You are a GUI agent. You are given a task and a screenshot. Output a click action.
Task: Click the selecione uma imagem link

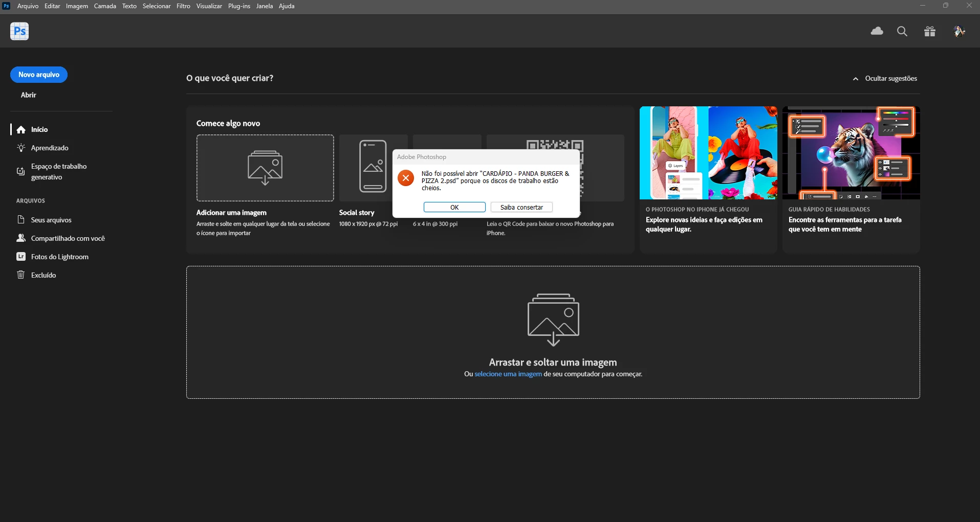(x=508, y=374)
